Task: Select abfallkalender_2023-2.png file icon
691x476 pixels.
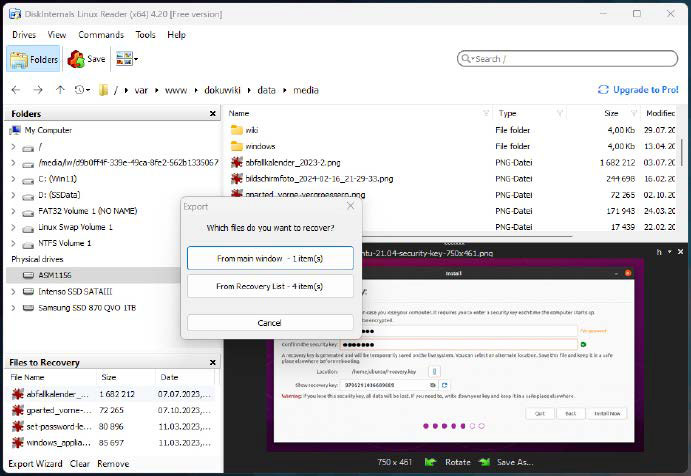Action: coord(237,162)
